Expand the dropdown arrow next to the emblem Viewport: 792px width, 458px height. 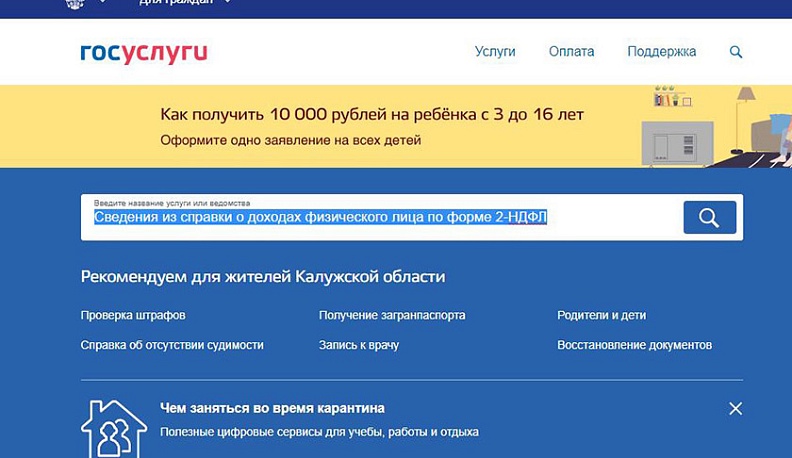pos(103,2)
